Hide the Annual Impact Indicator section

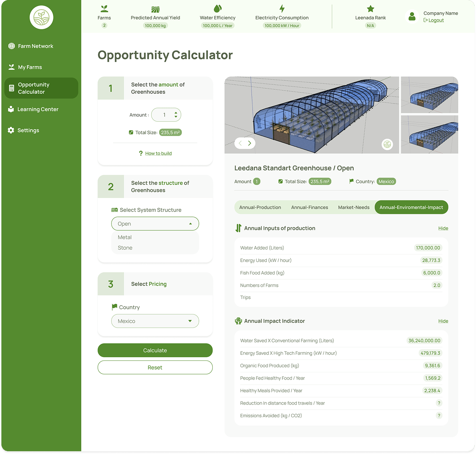point(443,321)
